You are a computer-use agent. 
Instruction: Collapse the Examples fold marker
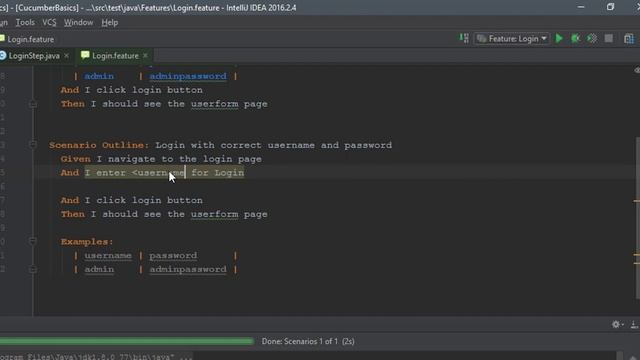[33, 241]
